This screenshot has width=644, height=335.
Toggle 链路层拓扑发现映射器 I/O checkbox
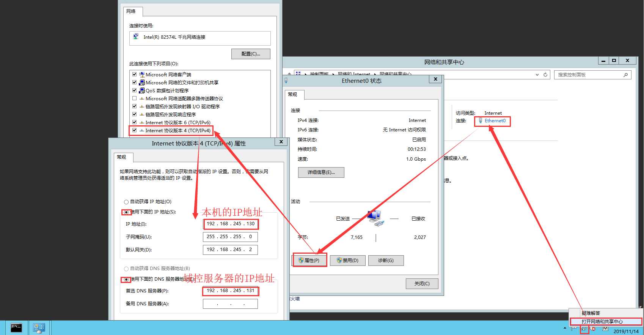(x=134, y=106)
